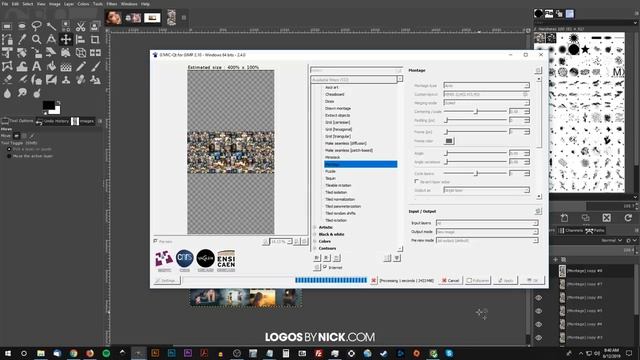Select the Paintbrush tool
640x360 pixels.
tap(95, 66)
